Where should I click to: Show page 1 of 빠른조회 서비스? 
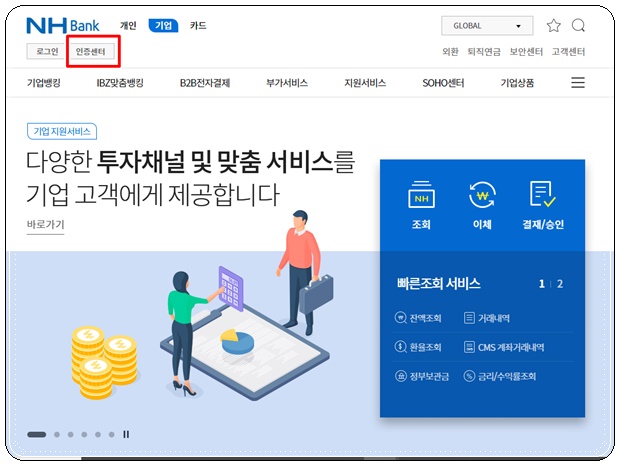click(x=542, y=284)
